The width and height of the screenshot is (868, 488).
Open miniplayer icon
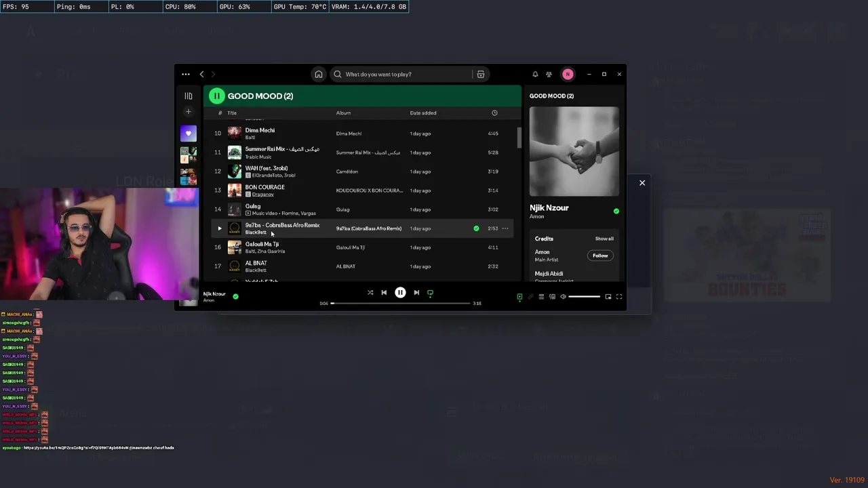click(x=608, y=297)
